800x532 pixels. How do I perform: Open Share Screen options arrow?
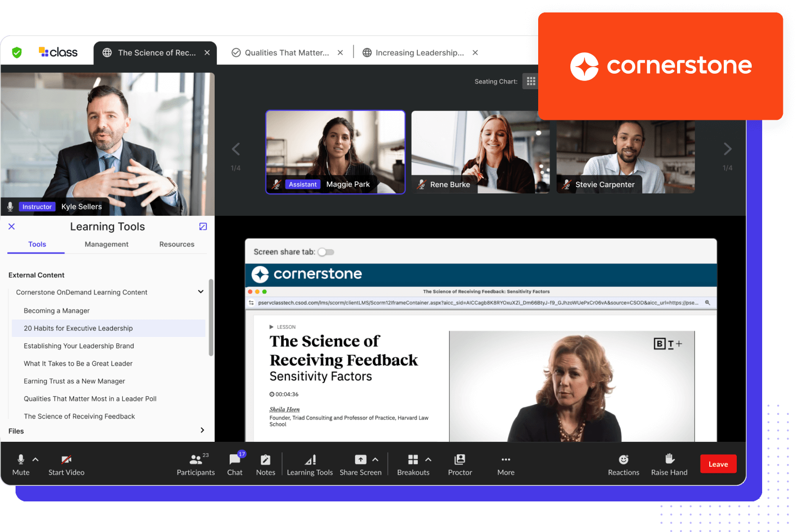click(375, 459)
